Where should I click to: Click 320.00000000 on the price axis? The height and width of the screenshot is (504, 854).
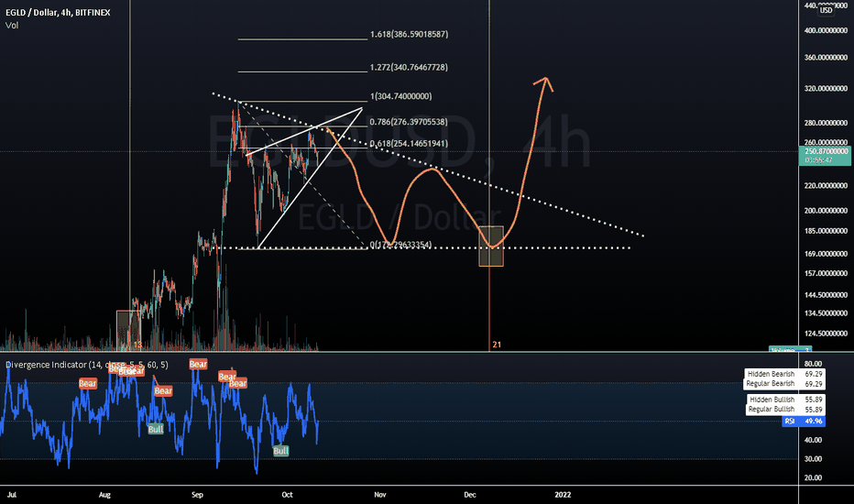pos(826,88)
